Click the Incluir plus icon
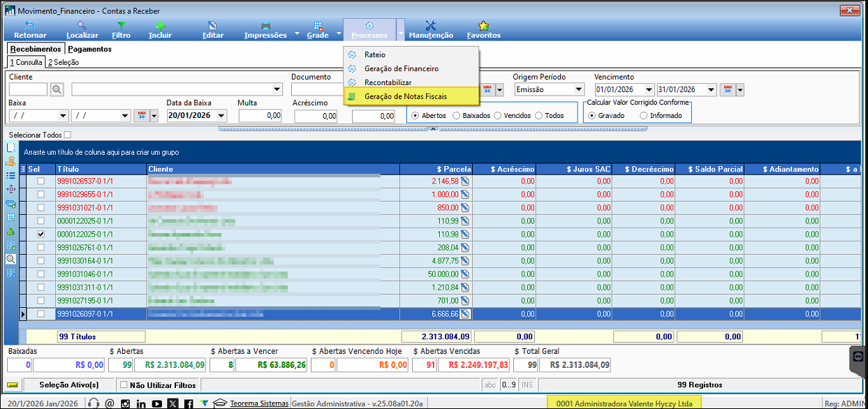Image resolution: width=868 pixels, height=409 pixels. pos(160,26)
